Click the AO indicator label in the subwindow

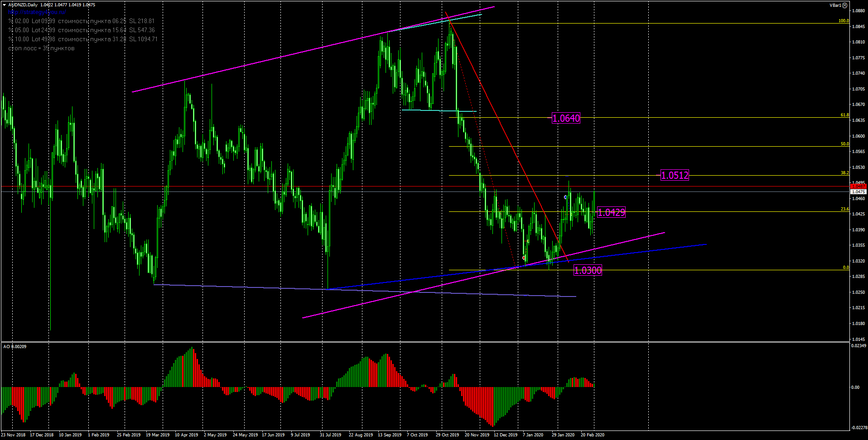click(6, 347)
